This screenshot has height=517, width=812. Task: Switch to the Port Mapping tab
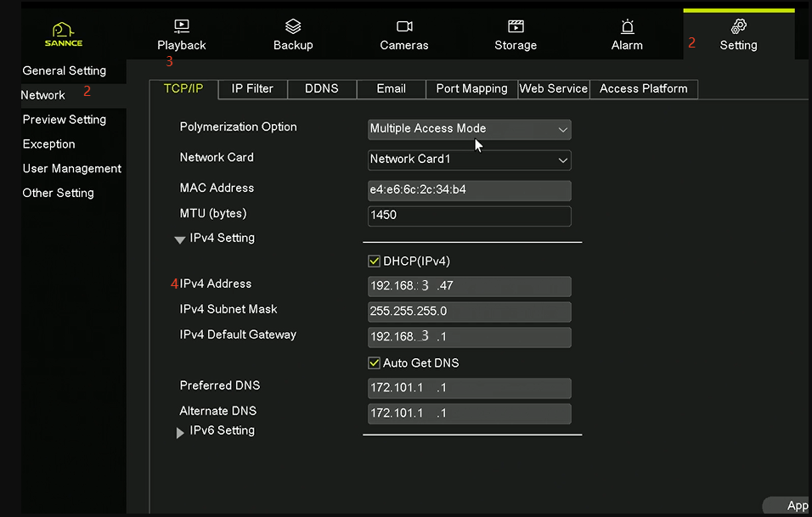[471, 88]
